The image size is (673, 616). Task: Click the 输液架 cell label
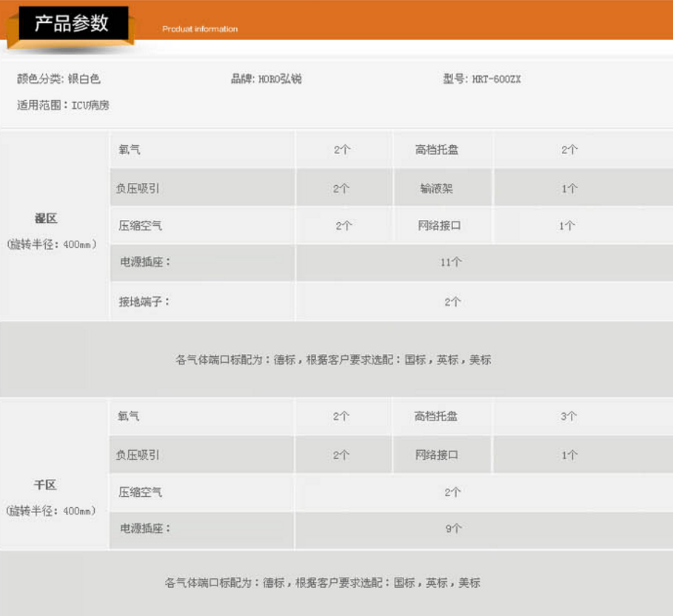tap(436, 188)
